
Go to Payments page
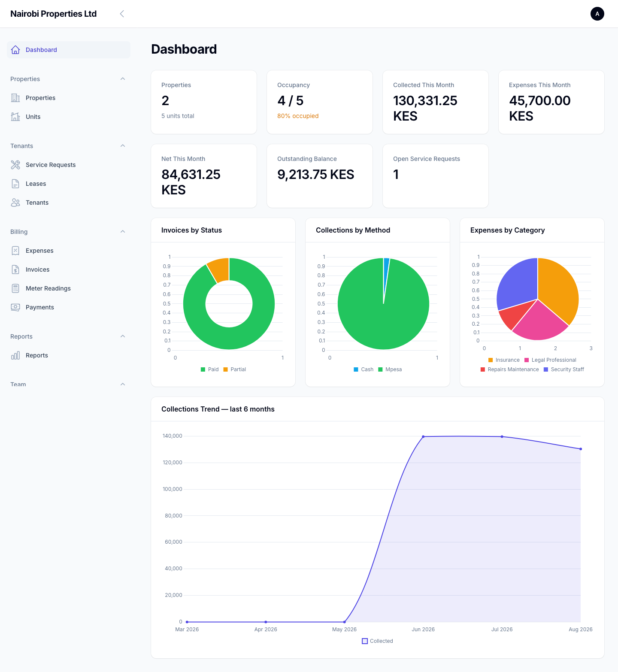[69, 307]
